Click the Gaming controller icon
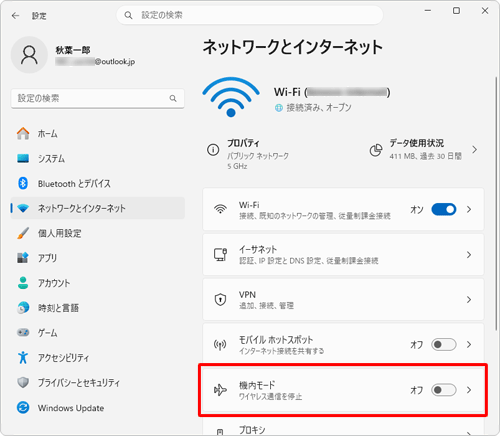Viewport: 500px width, 436px height. point(23,332)
